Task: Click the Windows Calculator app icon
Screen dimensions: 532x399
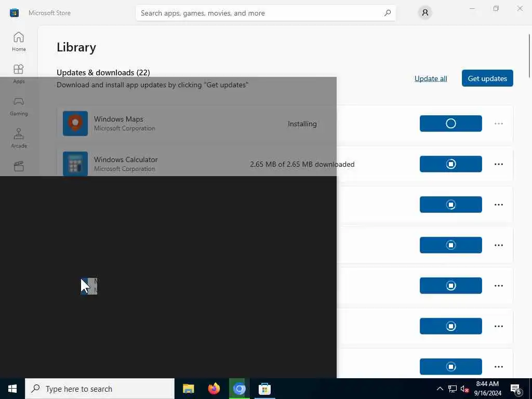Action: point(75,164)
